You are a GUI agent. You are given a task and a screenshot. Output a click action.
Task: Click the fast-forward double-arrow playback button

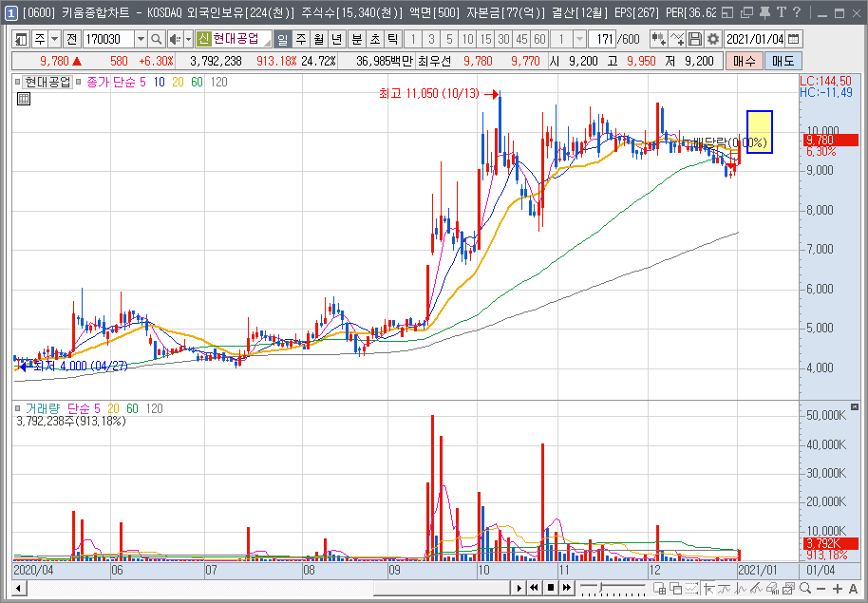567,588
